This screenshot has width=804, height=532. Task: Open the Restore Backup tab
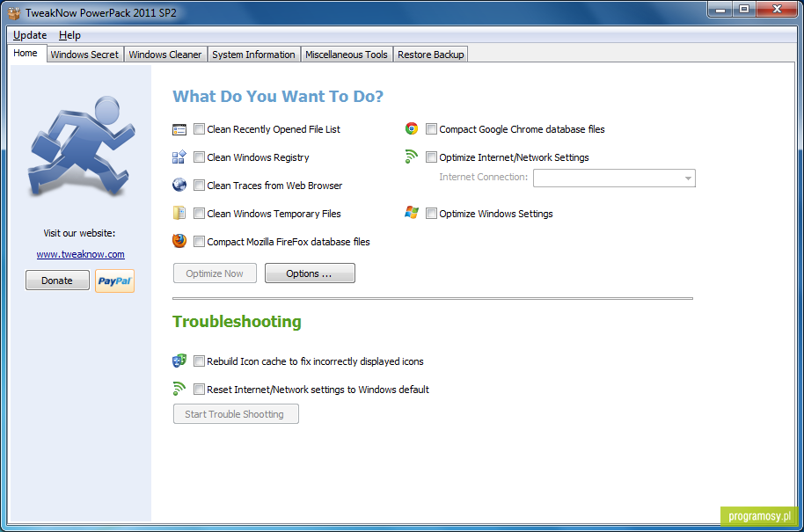pyautogui.click(x=431, y=55)
